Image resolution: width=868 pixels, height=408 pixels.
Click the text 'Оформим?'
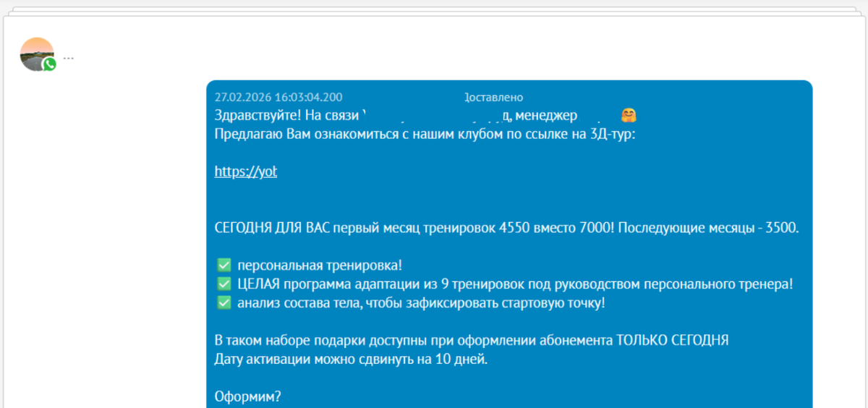point(248,397)
